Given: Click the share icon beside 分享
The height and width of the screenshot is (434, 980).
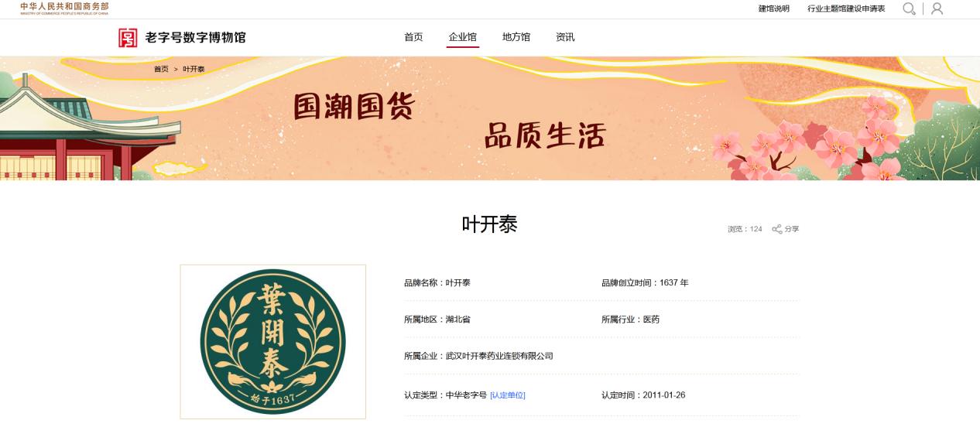Looking at the screenshot, I should (776, 229).
